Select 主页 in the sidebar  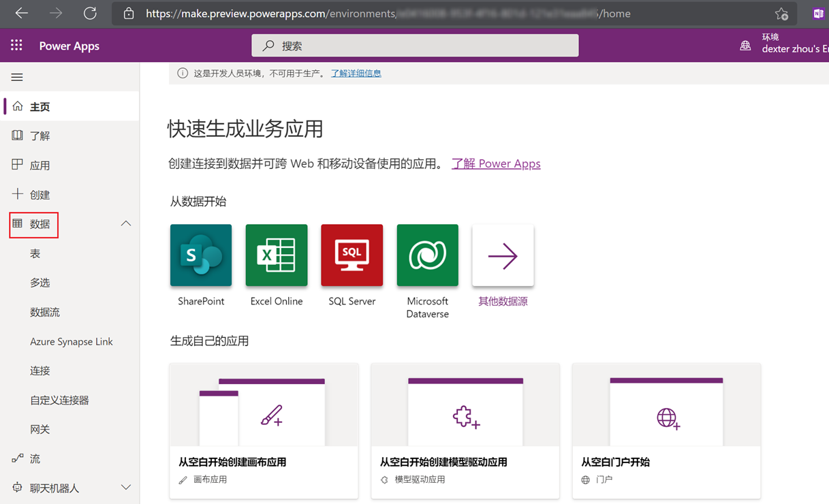point(40,107)
